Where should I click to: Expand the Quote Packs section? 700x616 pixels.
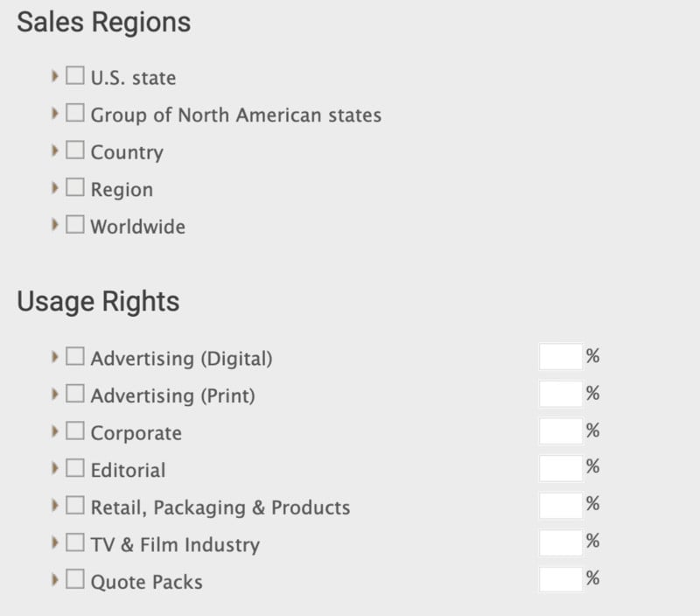(x=56, y=581)
